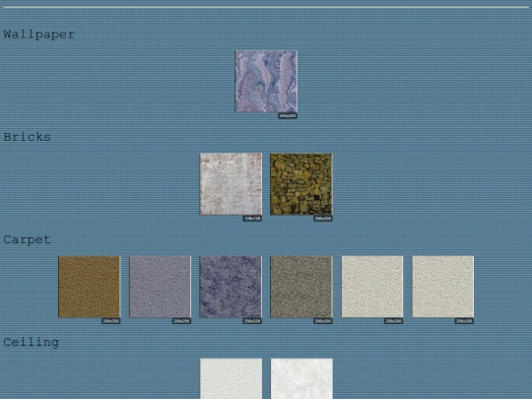
Task: Select the gray speckled carpet texture
Action: tap(301, 287)
